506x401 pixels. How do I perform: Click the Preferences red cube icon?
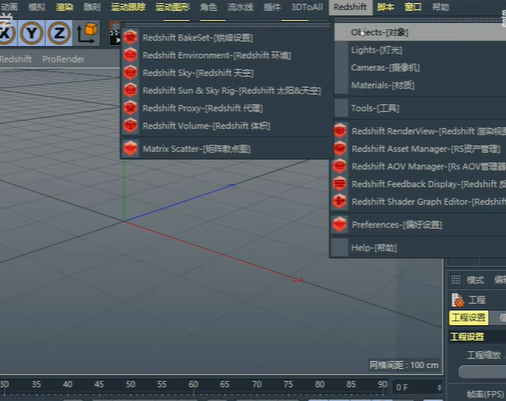click(340, 224)
